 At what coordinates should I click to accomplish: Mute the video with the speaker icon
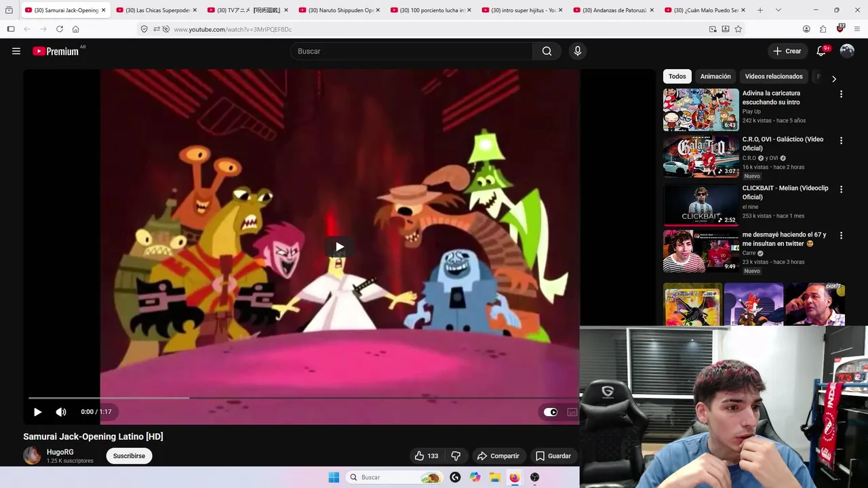point(61,411)
